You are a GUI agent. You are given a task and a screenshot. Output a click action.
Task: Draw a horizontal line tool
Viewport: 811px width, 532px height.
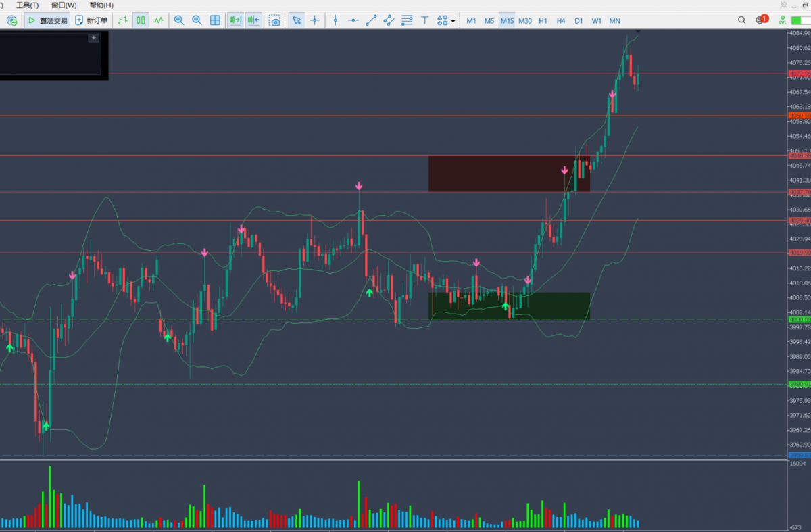click(x=353, y=20)
